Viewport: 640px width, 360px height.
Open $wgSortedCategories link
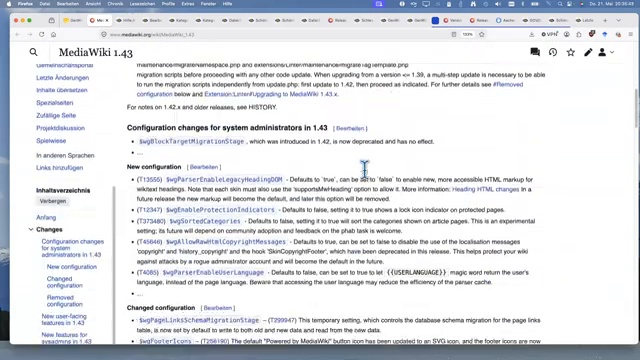click(205, 221)
